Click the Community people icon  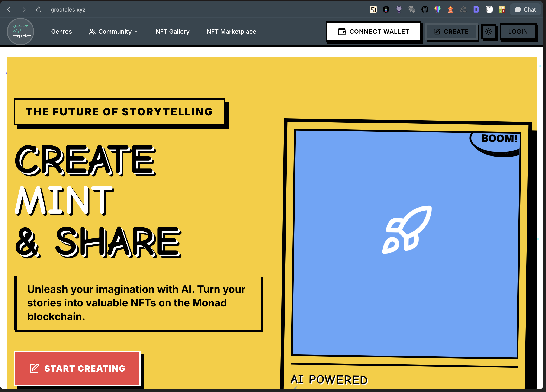(92, 32)
